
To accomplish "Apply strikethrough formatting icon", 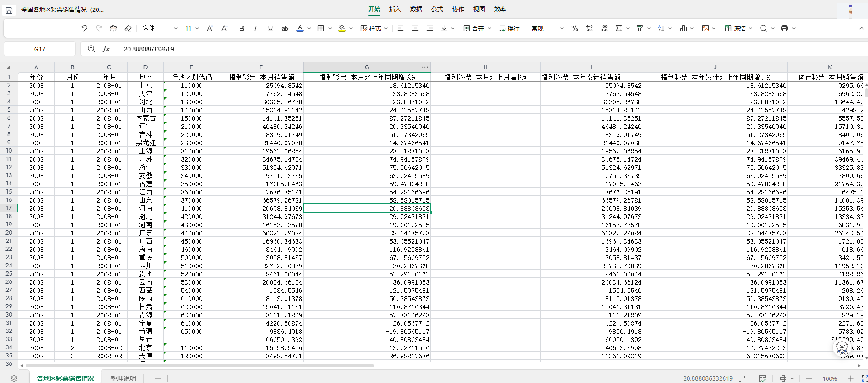I will 285,28.
